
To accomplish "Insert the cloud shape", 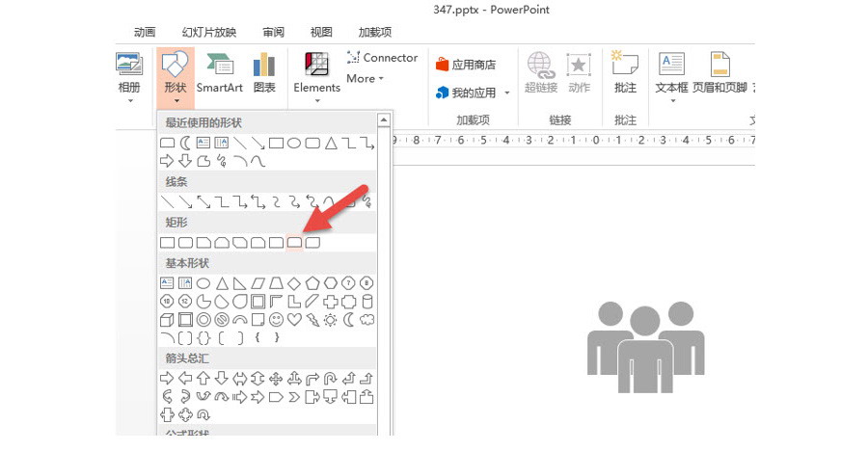I will pyautogui.click(x=367, y=320).
